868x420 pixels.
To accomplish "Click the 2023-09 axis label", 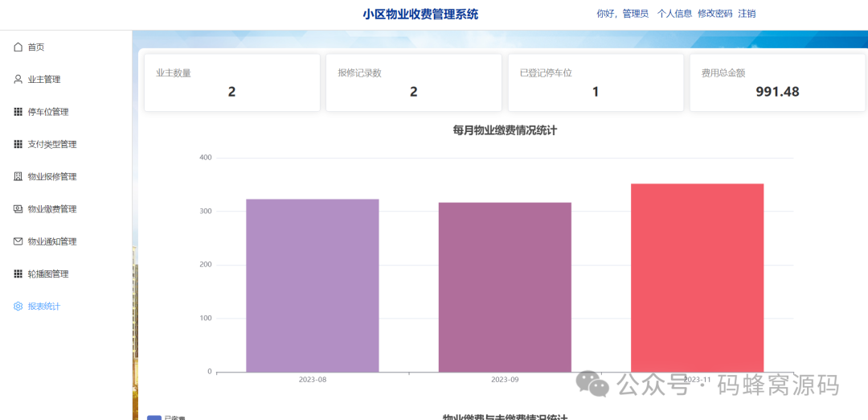I will 505,380.
